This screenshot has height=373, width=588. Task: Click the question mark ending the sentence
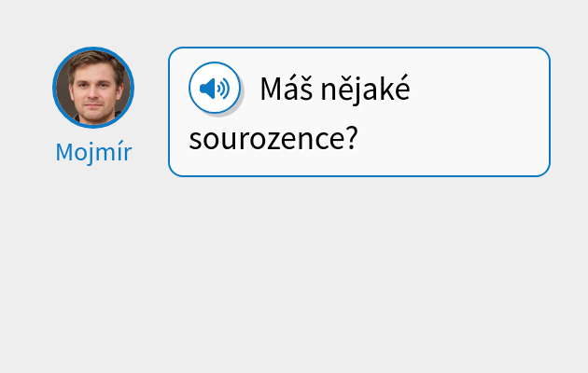352,140
